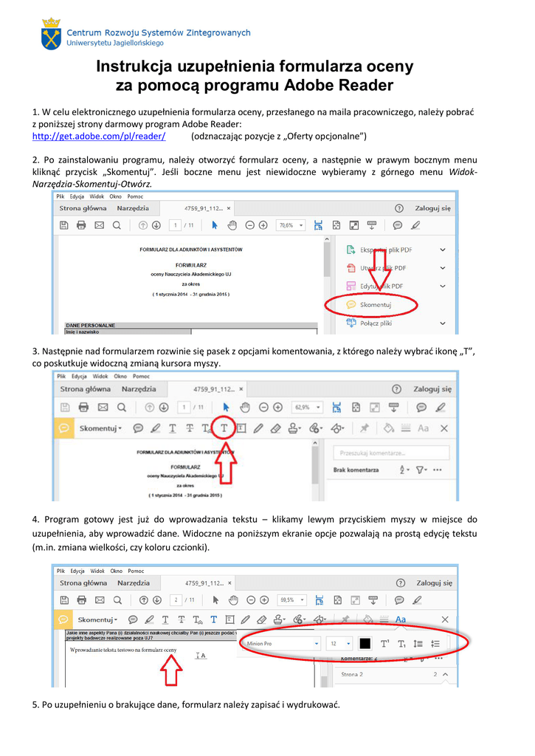
Task: Click Zaloguj się in the first screenshot
Action: [432, 209]
